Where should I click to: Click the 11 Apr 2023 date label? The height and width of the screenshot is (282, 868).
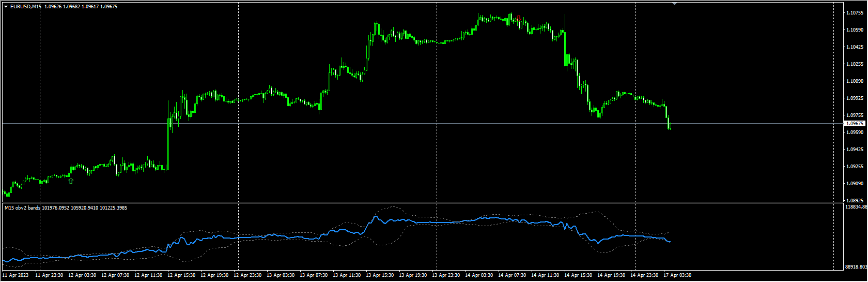click(x=16, y=275)
